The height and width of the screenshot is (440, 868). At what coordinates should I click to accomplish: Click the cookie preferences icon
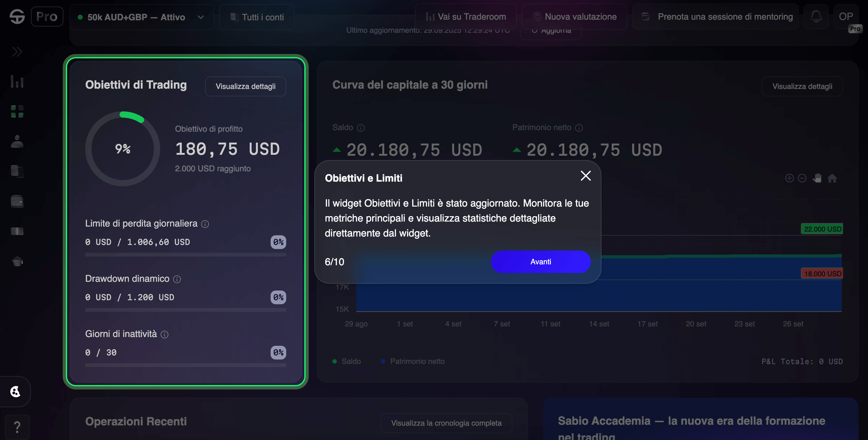tap(15, 392)
